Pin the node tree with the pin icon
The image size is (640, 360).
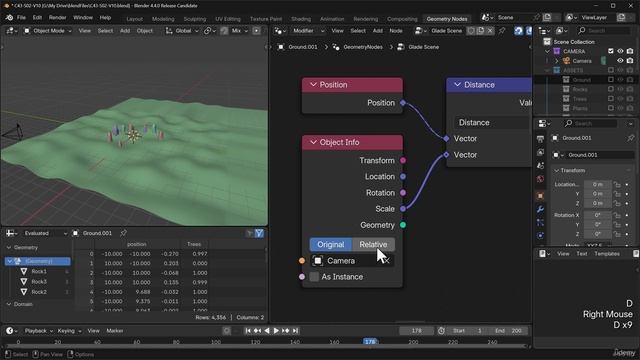pos(502,31)
